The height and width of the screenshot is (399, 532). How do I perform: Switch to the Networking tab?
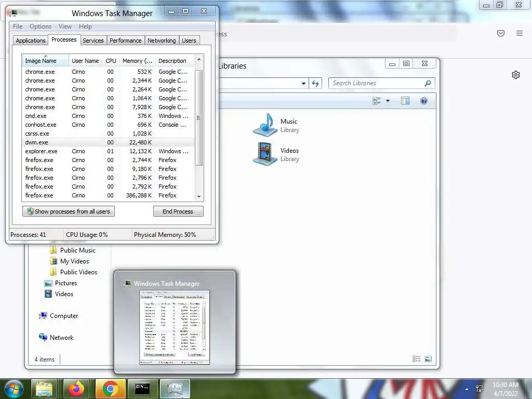162,41
